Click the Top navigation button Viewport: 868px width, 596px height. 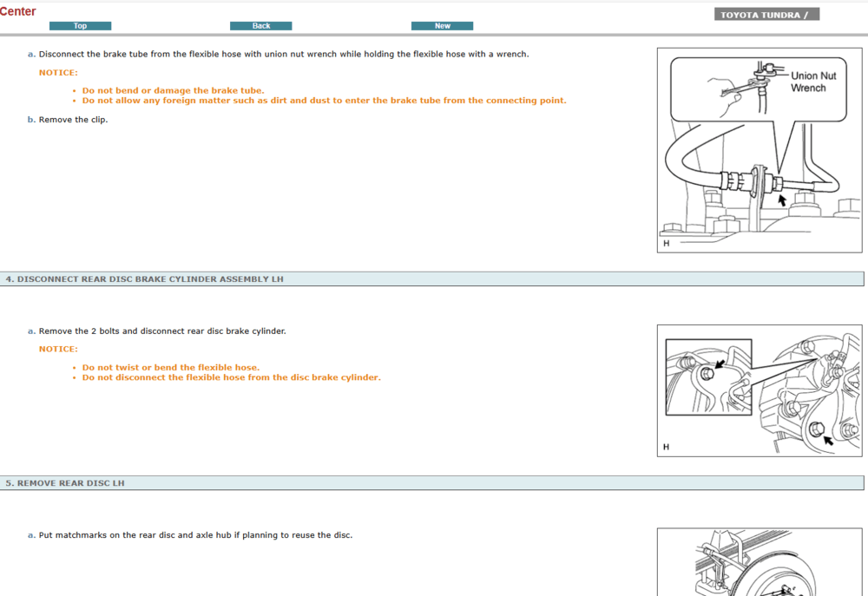[80, 25]
